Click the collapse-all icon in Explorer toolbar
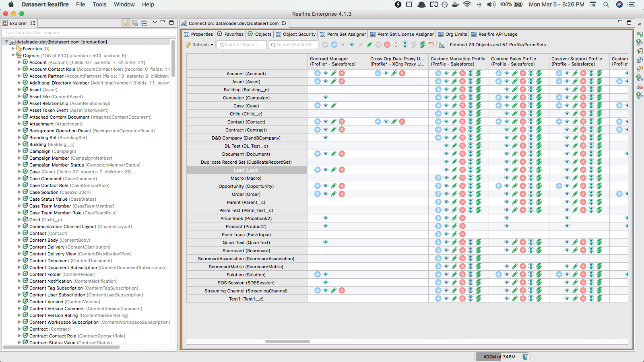This screenshot has width=644, height=362. coord(144,23)
